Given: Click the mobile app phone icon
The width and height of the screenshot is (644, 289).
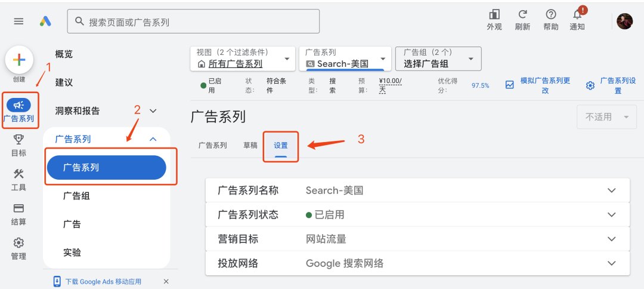Looking at the screenshot, I should pyautogui.click(x=57, y=282).
